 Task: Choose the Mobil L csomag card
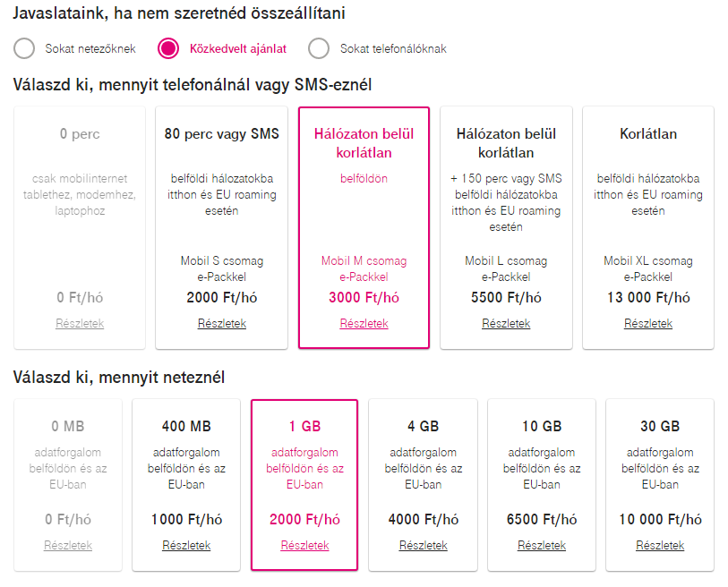[x=506, y=227]
